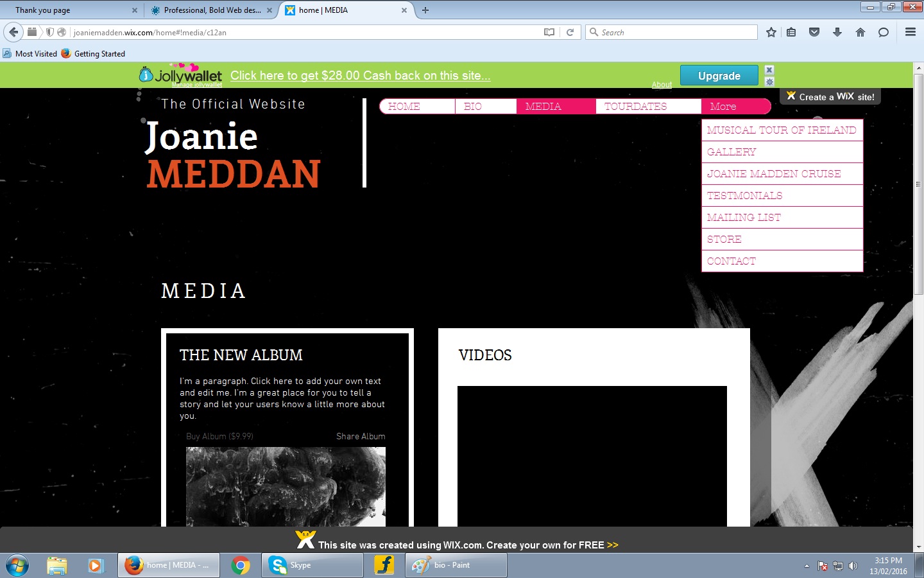This screenshot has width=924, height=578.
Task: Open the BIO page
Action: point(486,107)
